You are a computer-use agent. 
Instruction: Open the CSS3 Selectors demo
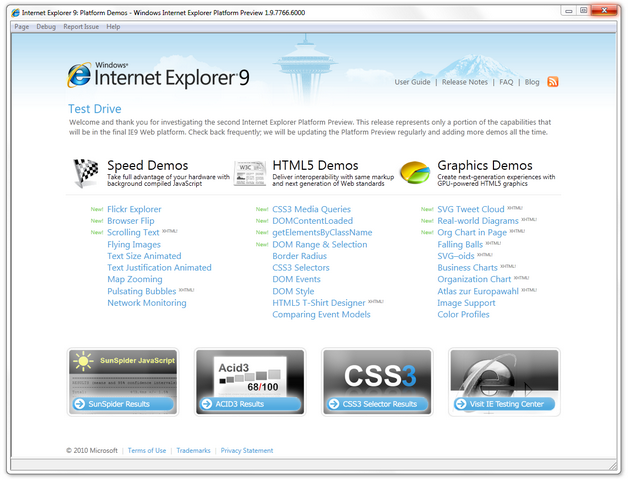[x=301, y=268]
